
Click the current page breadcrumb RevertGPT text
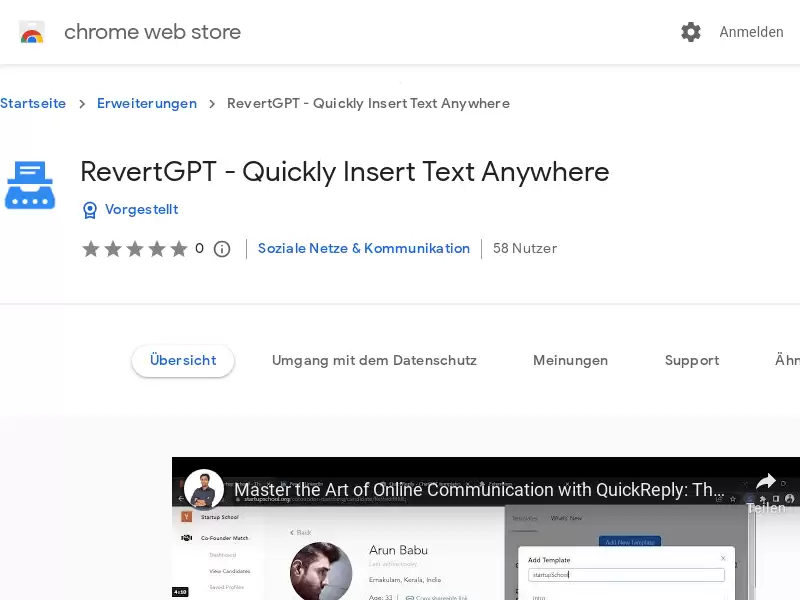368,104
